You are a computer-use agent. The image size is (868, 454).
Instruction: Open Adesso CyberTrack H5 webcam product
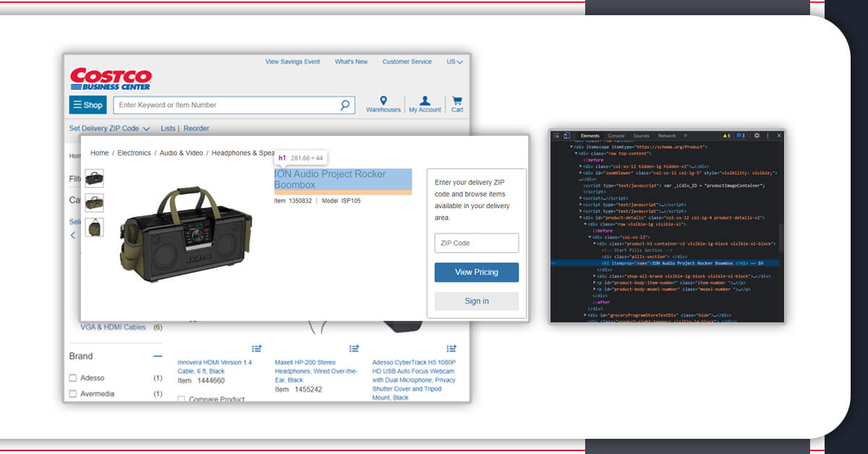pos(414,380)
